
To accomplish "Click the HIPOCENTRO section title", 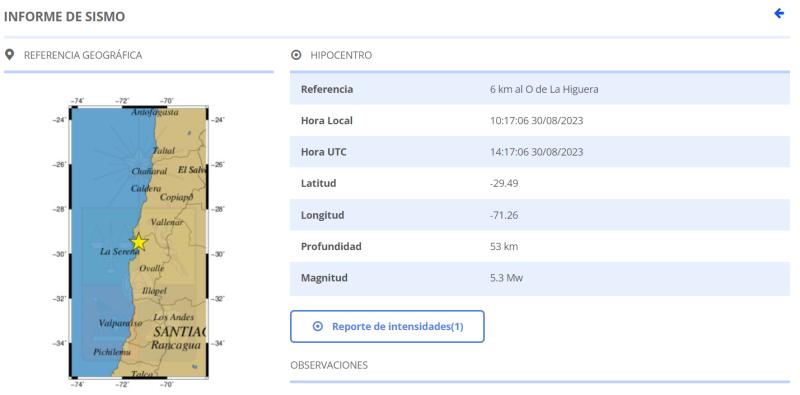I will 341,55.
